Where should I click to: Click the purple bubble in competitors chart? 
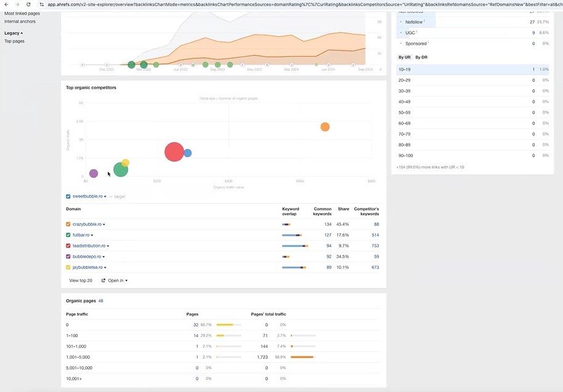click(94, 174)
